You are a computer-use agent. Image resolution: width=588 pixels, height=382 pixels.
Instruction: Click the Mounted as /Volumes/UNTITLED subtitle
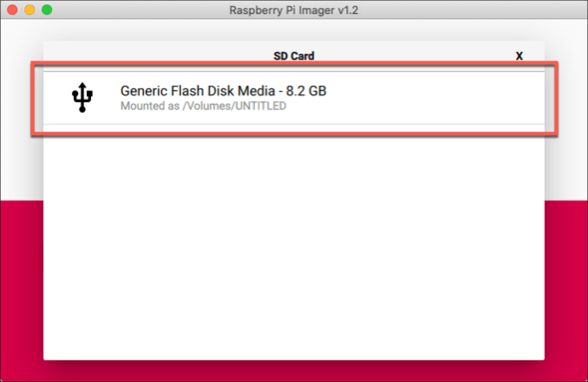click(x=203, y=107)
